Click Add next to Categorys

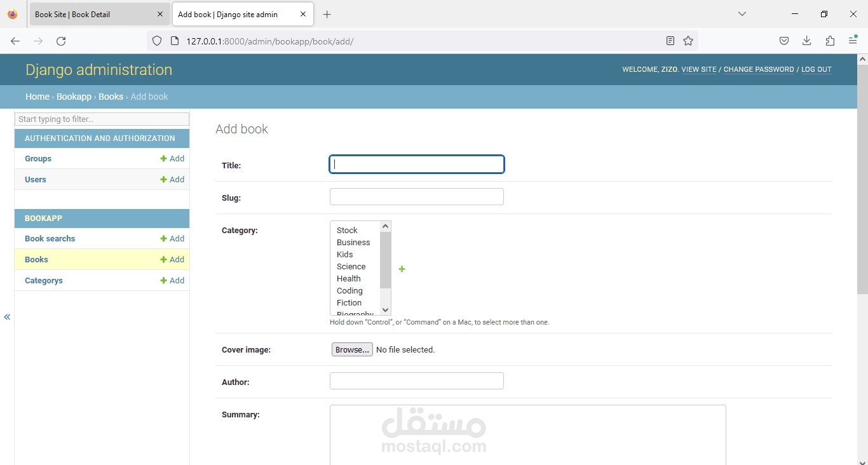(172, 281)
